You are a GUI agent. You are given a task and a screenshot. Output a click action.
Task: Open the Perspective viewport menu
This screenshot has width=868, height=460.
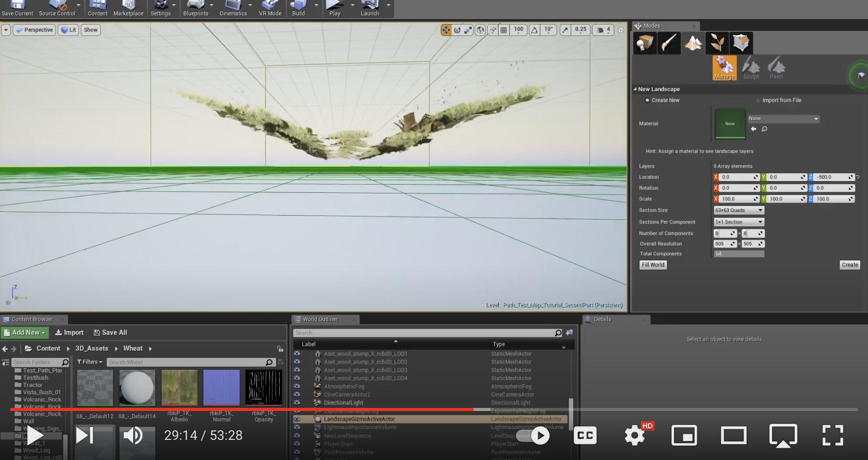pyautogui.click(x=35, y=30)
